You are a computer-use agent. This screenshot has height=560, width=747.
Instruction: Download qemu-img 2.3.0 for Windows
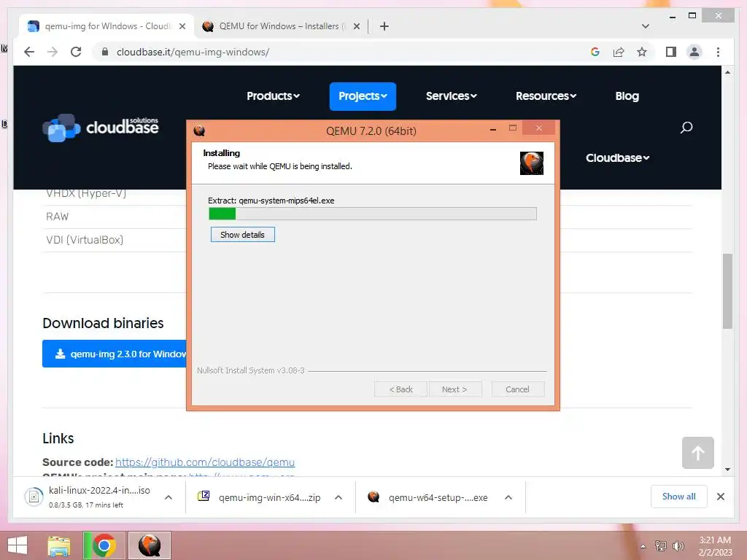click(x=115, y=354)
